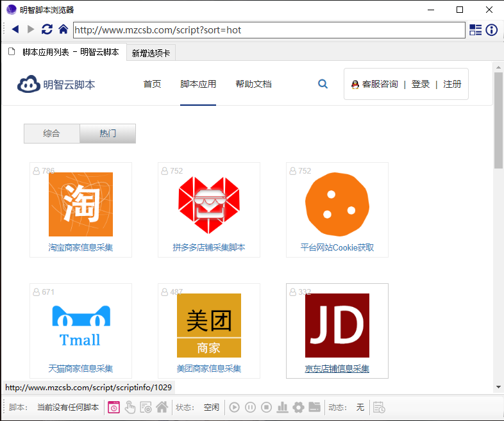Viewport: 504px width, 421px height.
Task: Open 天猫商家信息采集 link
Action: pyautogui.click(x=81, y=368)
